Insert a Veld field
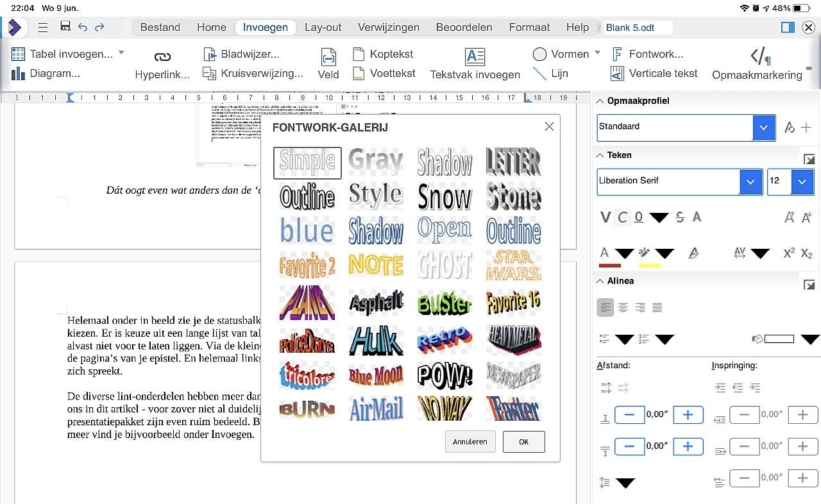Viewport: 821px width, 504px height. click(328, 65)
